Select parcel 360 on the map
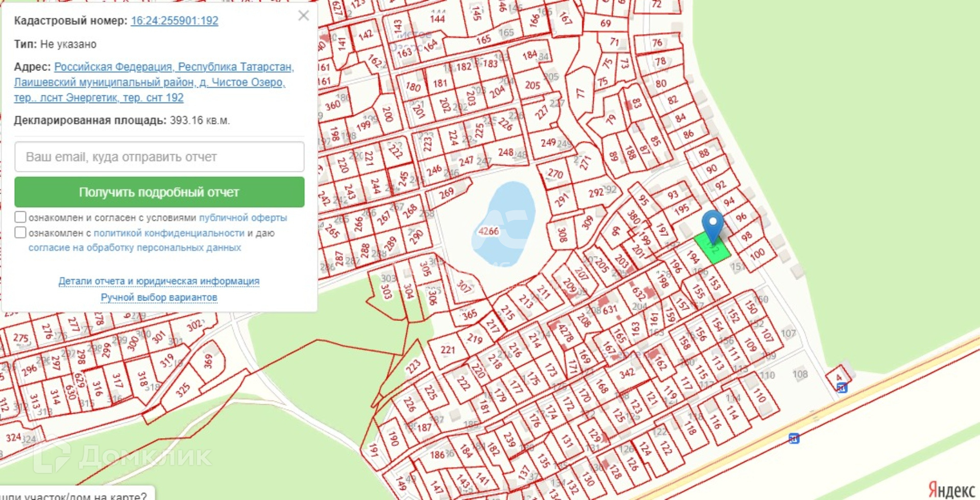The width and height of the screenshot is (980, 500). point(332,106)
